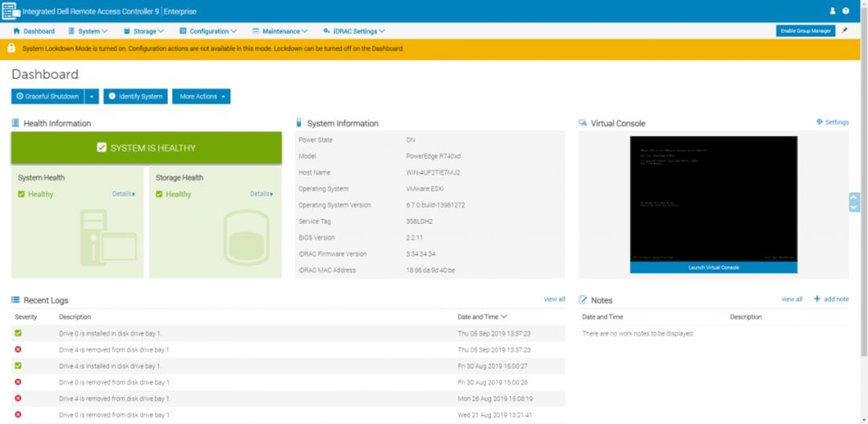Click the pin icon beside Enable Group Manager

844,31
